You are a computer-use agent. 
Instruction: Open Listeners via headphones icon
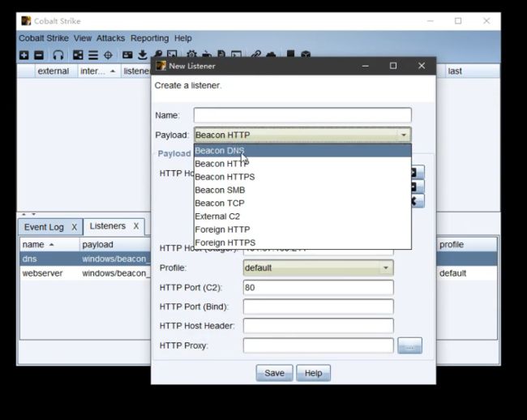click(x=58, y=55)
